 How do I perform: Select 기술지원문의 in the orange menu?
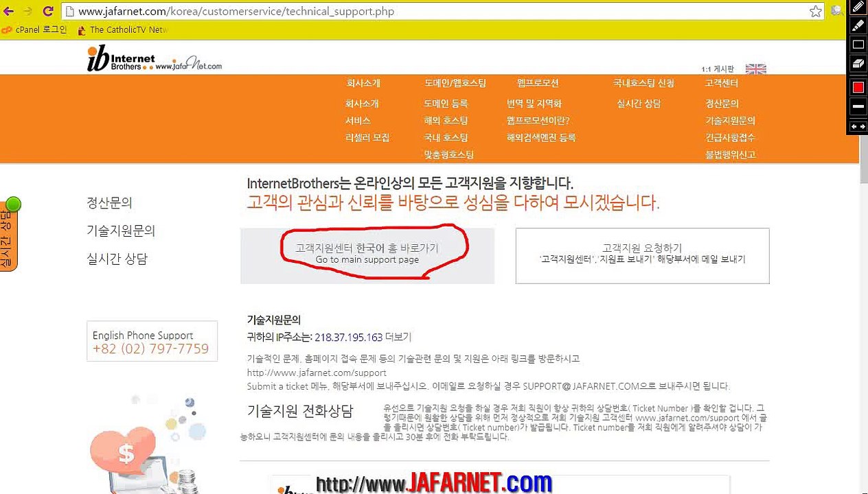[x=730, y=121]
